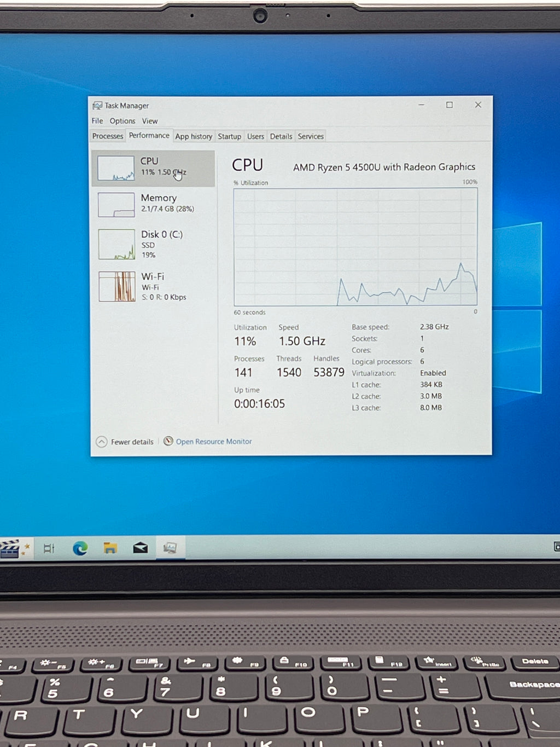Screen dimensions: 560x747
Task: Click the CPU utilization graph
Action: (355, 247)
